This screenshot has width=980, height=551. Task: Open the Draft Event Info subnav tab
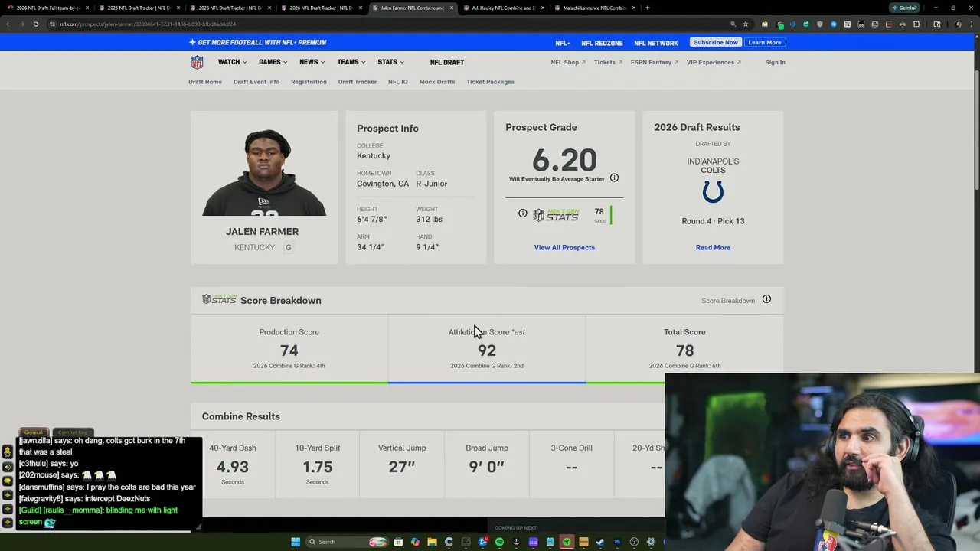click(x=256, y=82)
